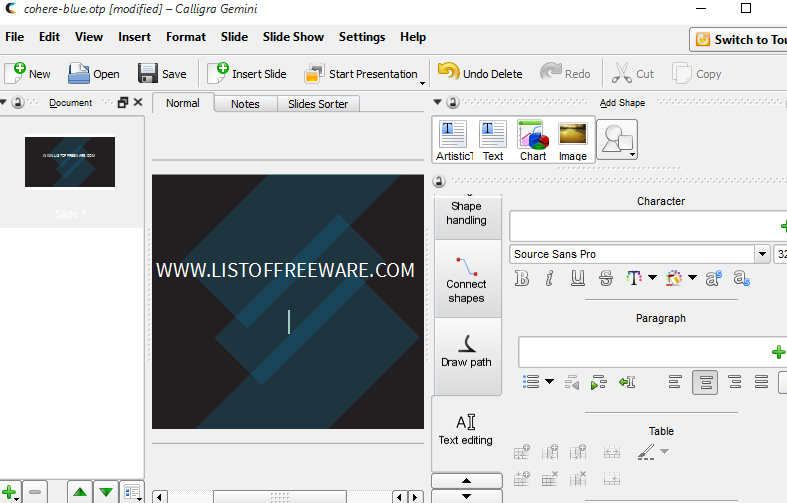Screen dimensions: 787x503
Task: Click the Cut scissors icon
Action: point(621,74)
